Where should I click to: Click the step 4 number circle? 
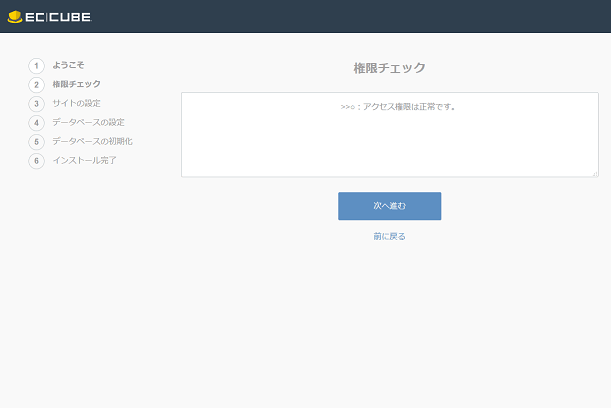37,122
